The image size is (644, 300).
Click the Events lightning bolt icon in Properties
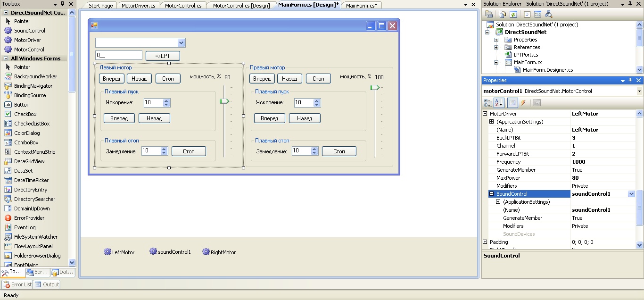(x=523, y=103)
